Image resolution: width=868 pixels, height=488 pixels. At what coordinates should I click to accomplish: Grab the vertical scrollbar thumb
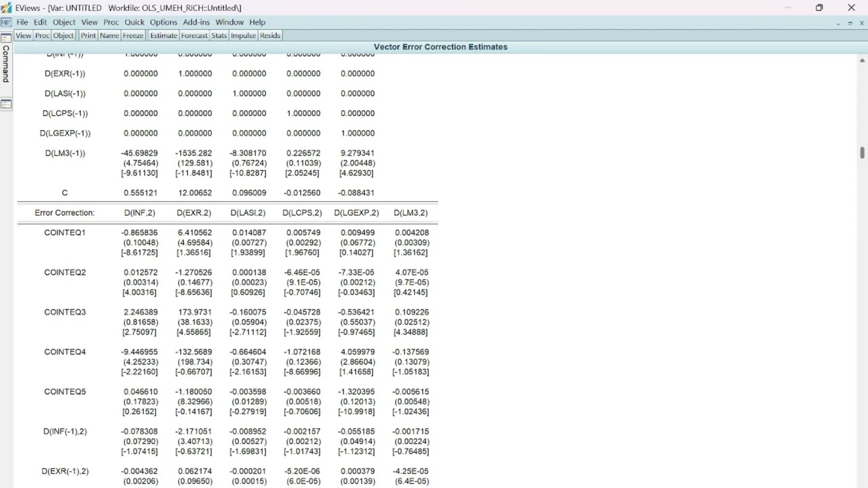[x=863, y=153]
